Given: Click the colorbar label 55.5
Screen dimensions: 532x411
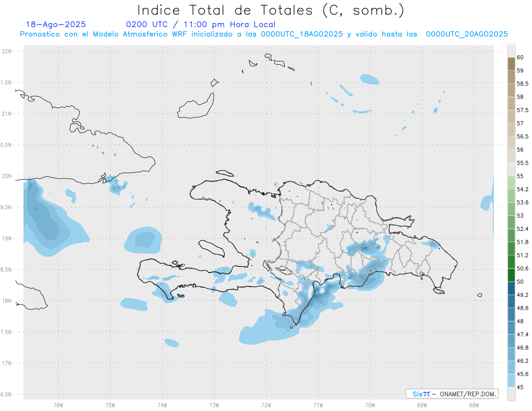Looking at the screenshot, I should (522, 163).
